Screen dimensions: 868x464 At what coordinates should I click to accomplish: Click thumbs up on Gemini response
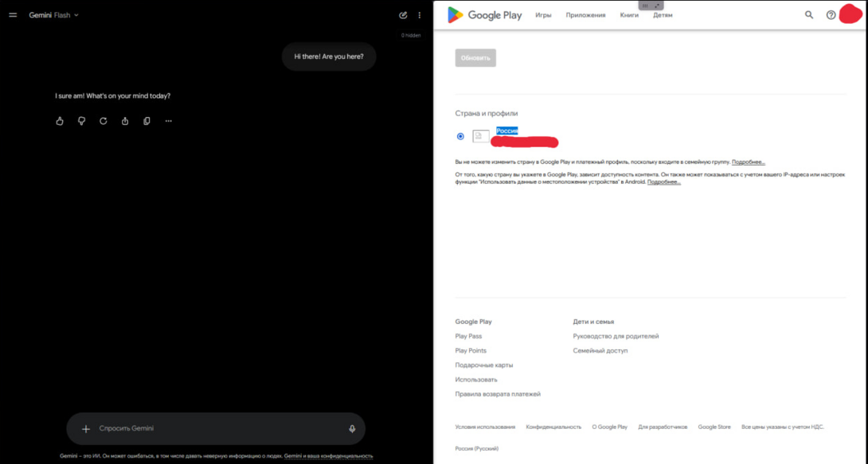click(60, 121)
